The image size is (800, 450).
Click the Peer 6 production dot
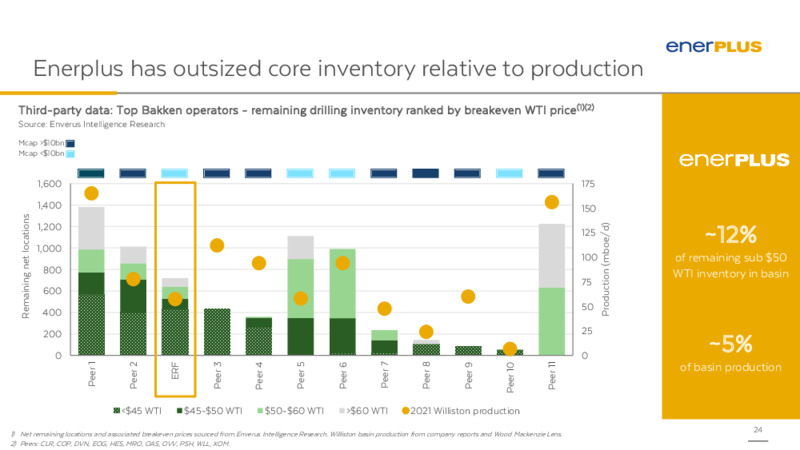342,263
